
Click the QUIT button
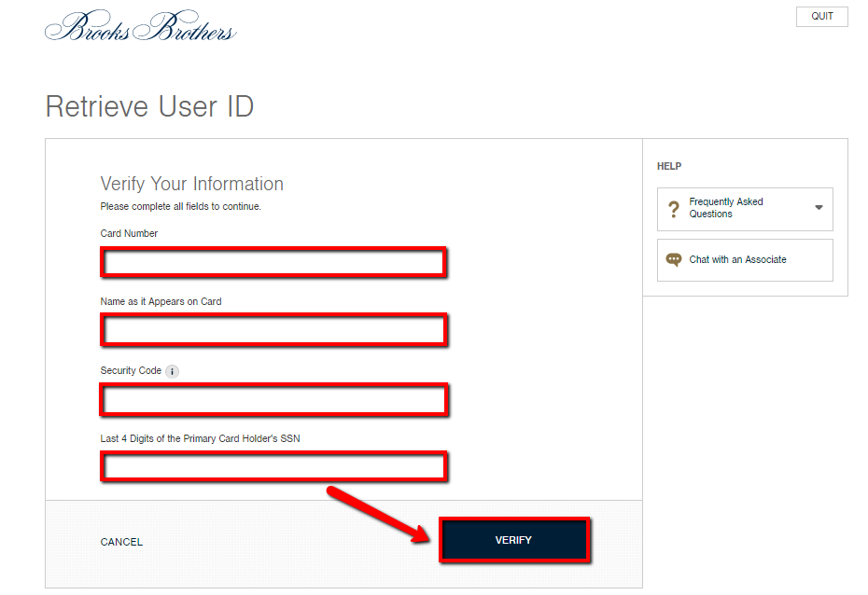pyautogui.click(x=820, y=16)
